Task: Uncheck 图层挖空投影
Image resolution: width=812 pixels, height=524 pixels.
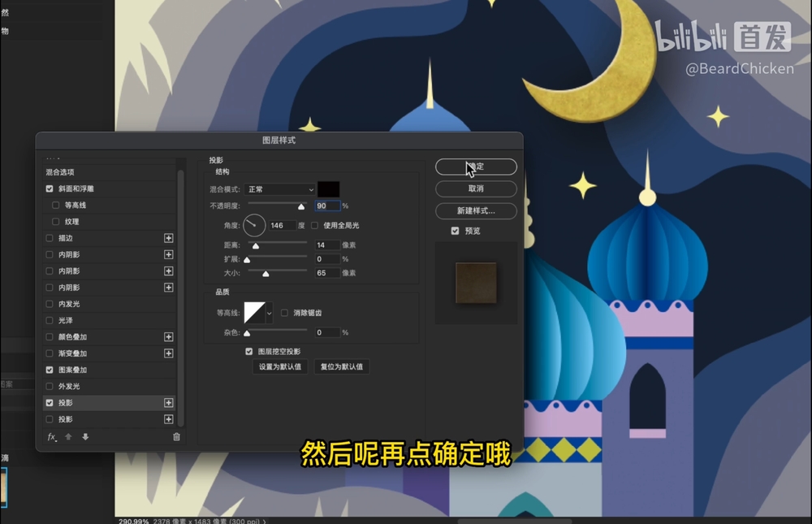Action: point(249,352)
